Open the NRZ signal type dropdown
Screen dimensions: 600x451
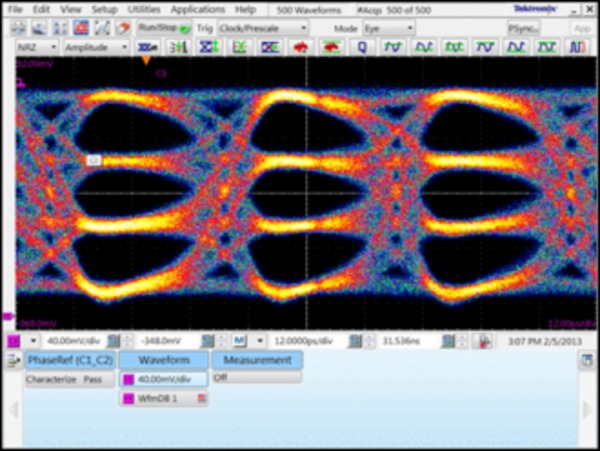[34, 47]
